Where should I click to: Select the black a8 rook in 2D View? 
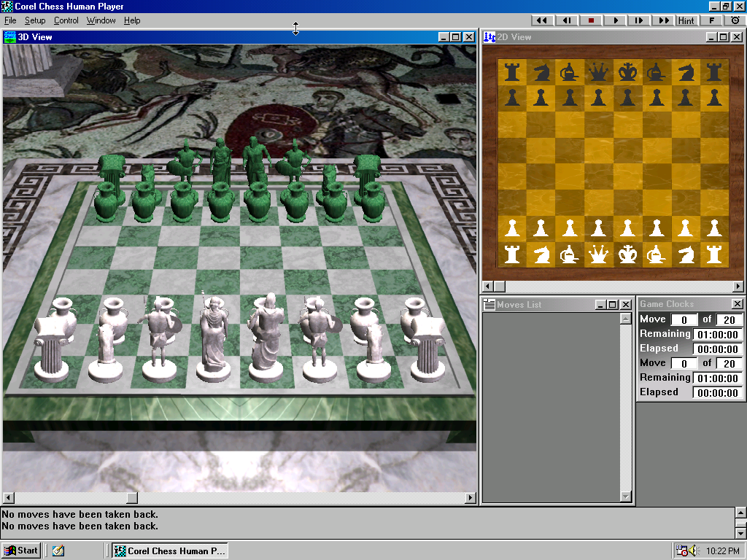(512, 72)
